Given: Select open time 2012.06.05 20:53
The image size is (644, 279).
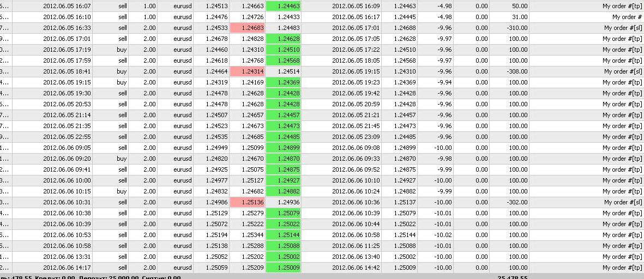Looking at the screenshot, I should click(x=67, y=104).
